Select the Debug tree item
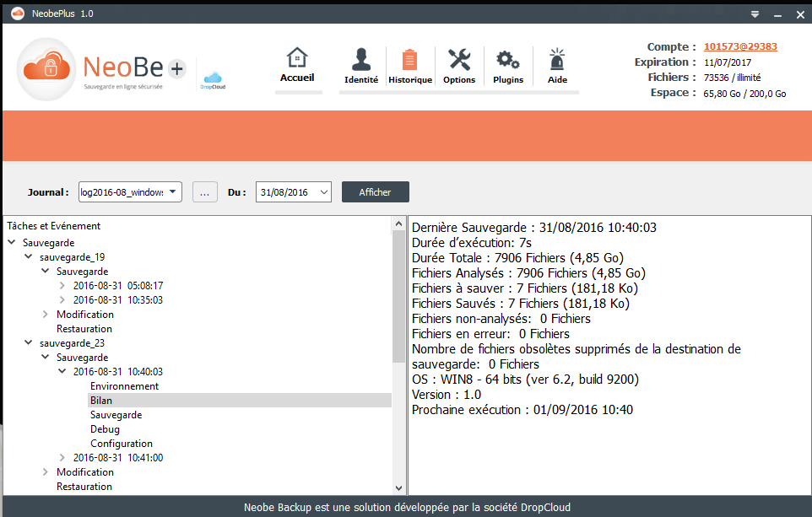This screenshot has width=812, height=517. click(x=106, y=429)
